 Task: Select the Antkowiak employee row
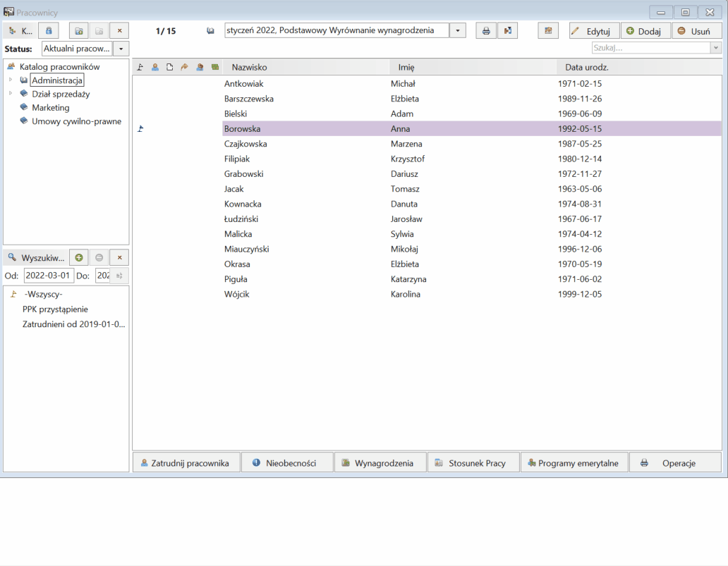(427, 83)
